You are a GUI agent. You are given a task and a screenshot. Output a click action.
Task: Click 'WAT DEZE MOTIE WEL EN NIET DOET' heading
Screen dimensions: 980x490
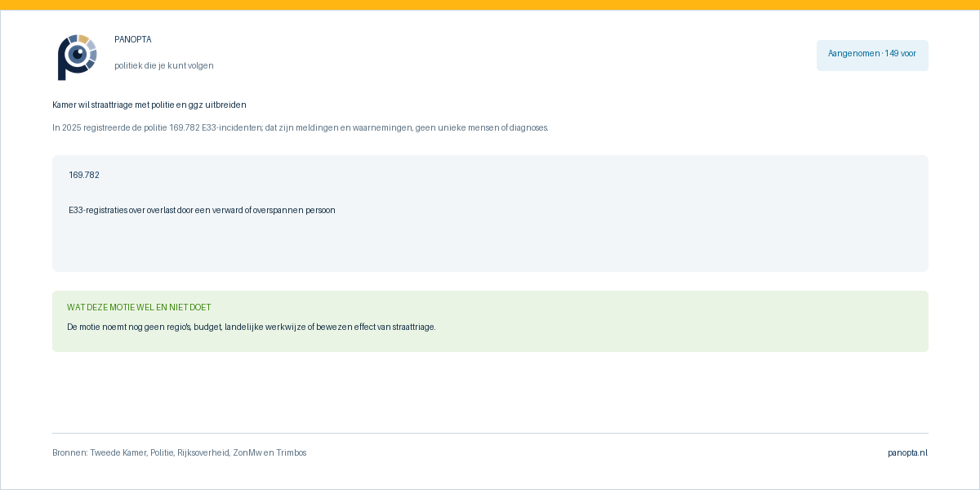(x=139, y=307)
